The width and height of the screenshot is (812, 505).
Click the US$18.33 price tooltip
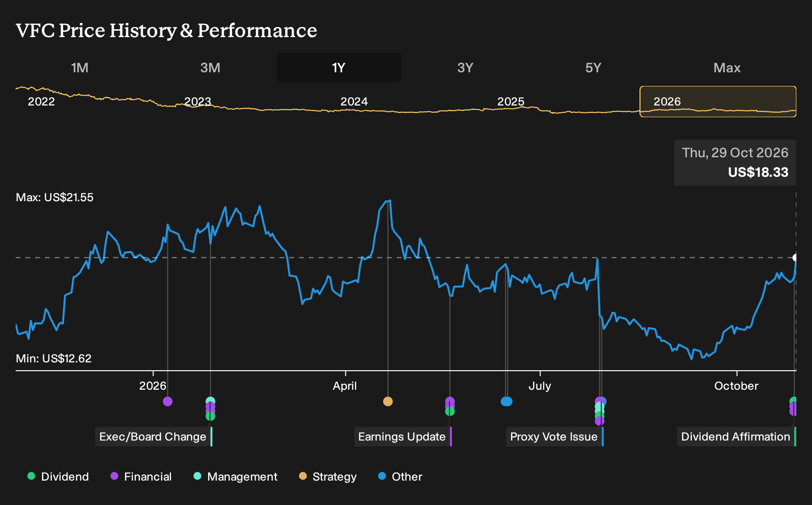pos(735,163)
